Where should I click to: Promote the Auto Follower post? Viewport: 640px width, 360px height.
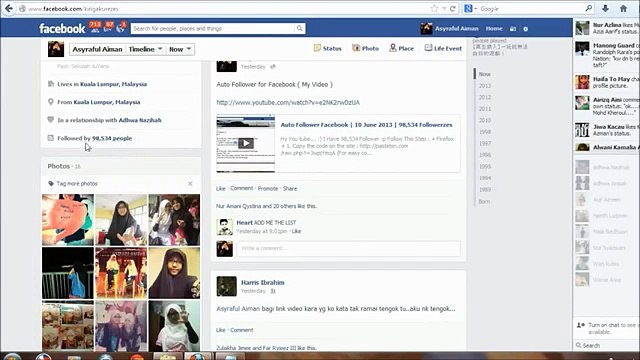click(268, 189)
